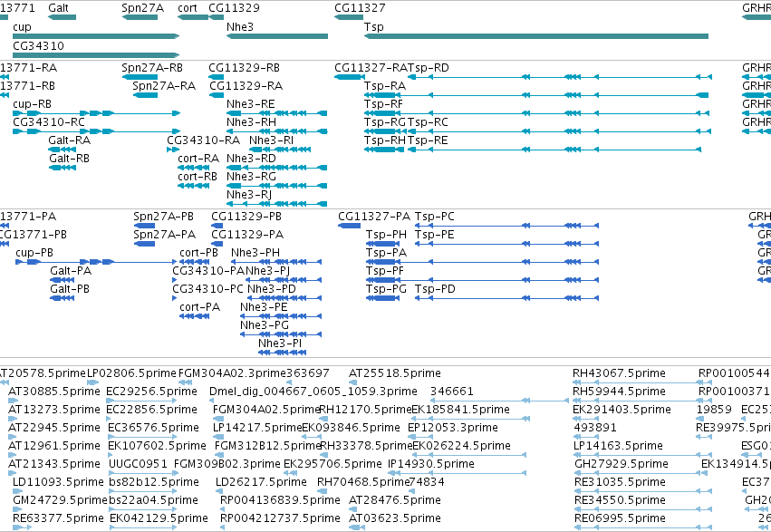771x532 pixels.
Task: Click transcript cort-RB
Action: click(193, 186)
